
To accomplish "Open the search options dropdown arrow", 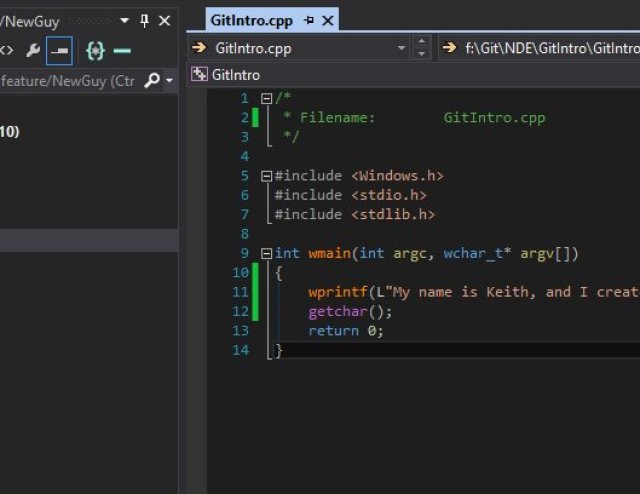I will point(169,80).
